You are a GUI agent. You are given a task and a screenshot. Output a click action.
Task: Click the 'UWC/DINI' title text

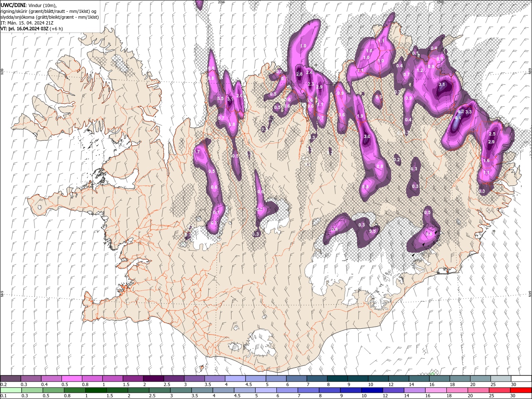12,5
